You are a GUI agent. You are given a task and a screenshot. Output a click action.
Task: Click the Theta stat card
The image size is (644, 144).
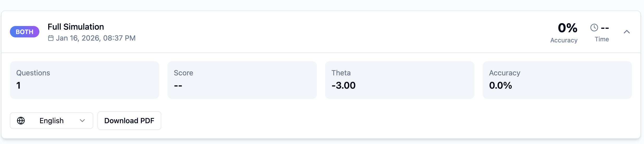click(x=400, y=80)
